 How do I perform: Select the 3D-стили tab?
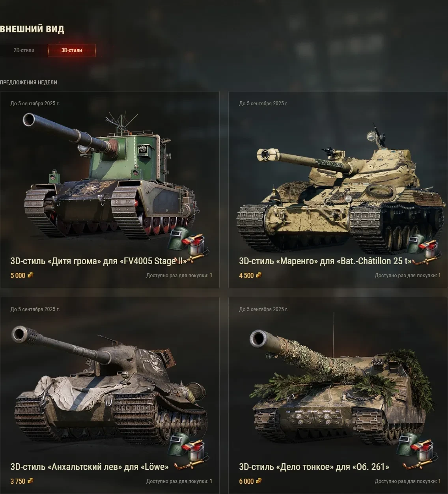[72, 50]
